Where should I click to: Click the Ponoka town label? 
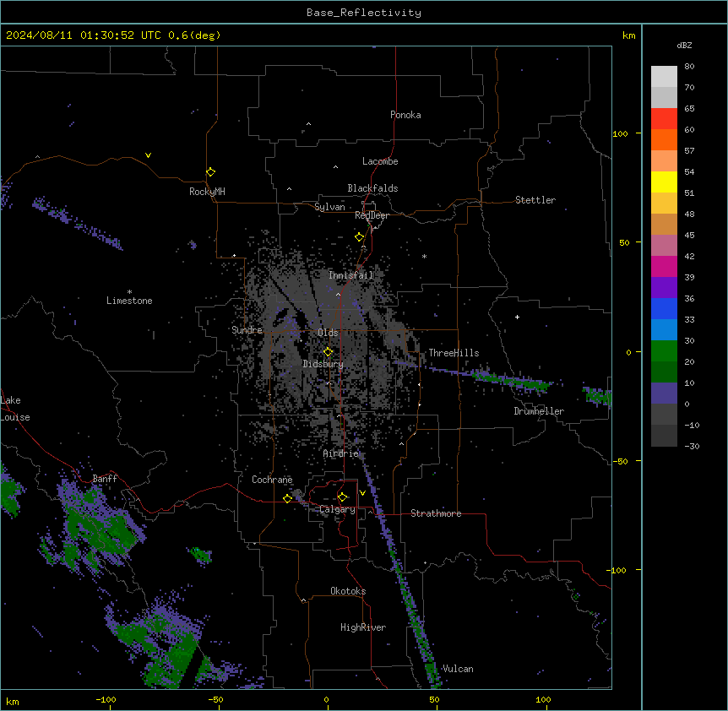pos(405,115)
